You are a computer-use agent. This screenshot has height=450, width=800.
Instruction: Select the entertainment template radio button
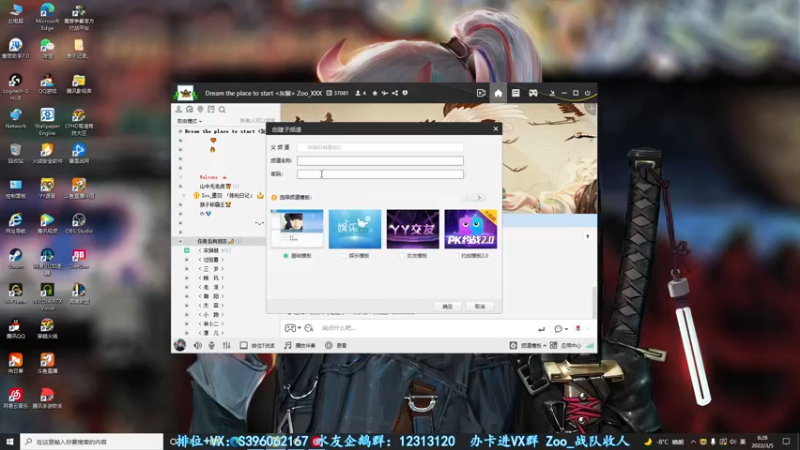tap(344, 256)
